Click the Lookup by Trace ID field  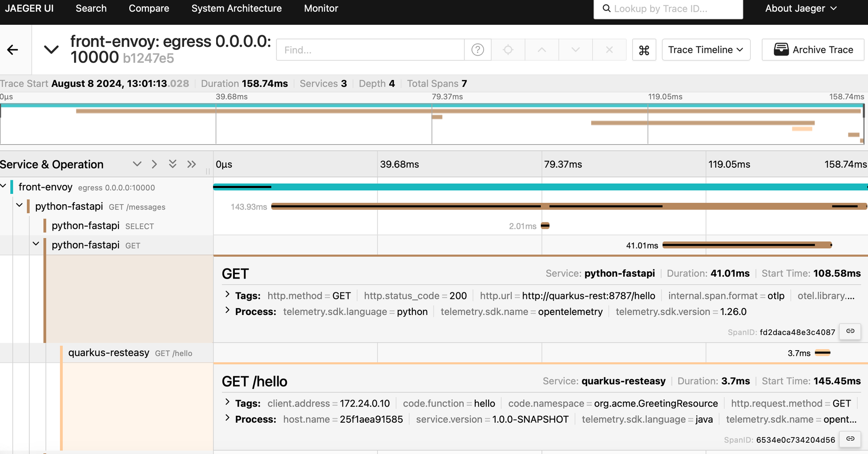[x=668, y=9]
